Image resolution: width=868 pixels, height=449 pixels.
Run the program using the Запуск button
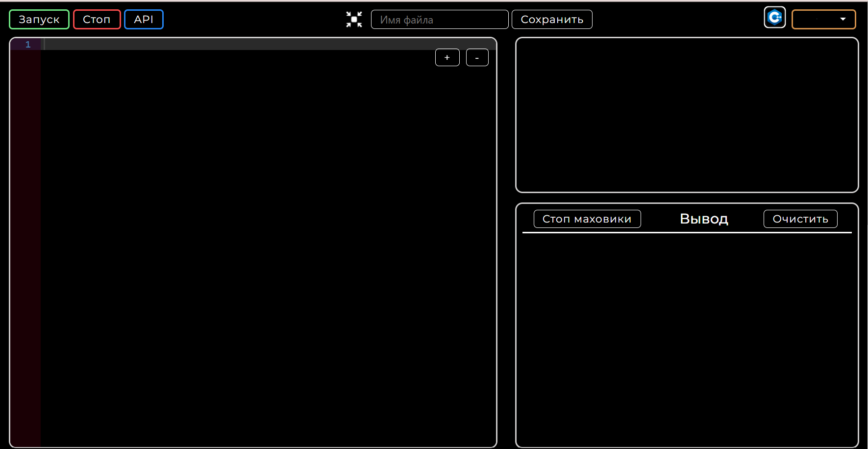coord(39,19)
